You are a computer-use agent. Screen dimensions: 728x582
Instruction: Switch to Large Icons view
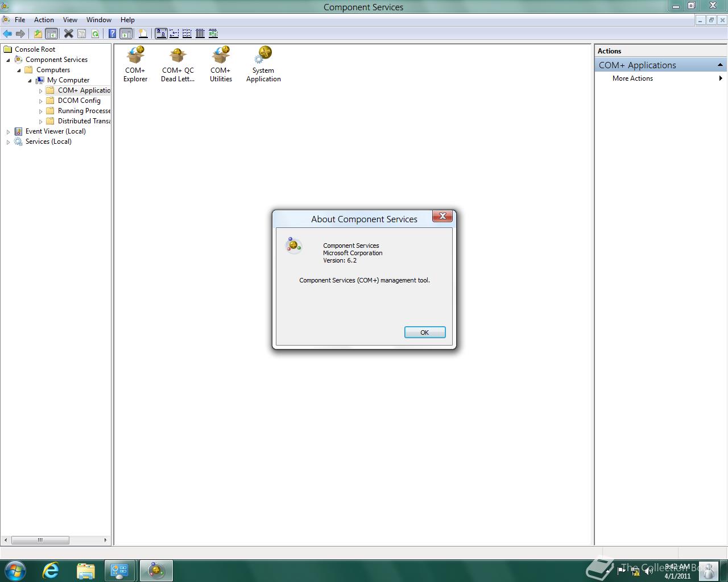pyautogui.click(x=161, y=34)
